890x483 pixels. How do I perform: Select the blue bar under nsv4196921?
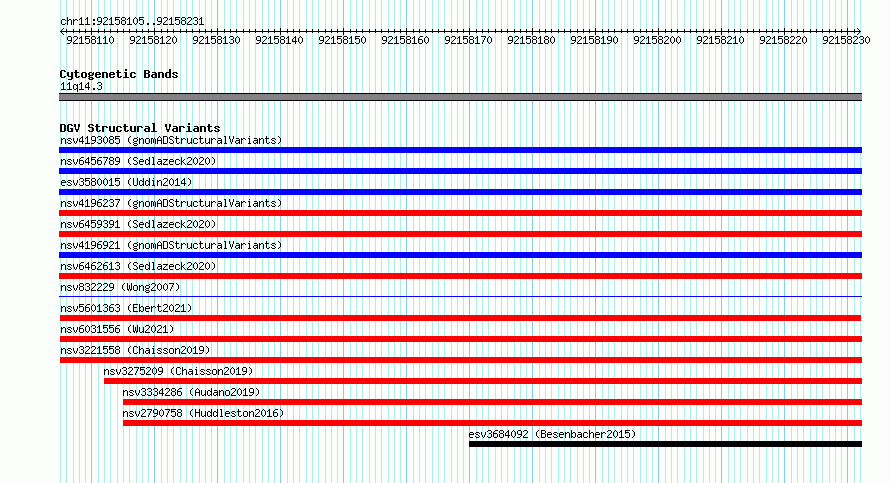tap(460, 255)
